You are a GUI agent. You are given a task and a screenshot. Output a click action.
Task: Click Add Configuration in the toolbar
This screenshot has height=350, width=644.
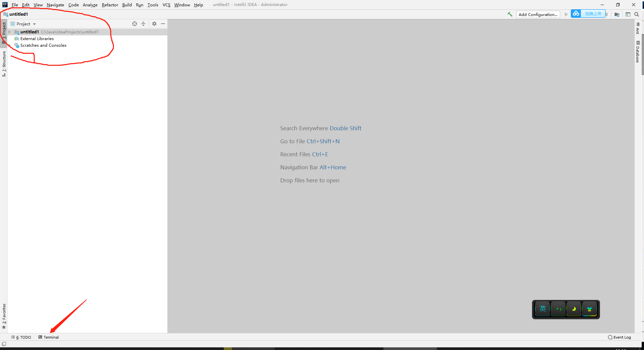tap(538, 14)
